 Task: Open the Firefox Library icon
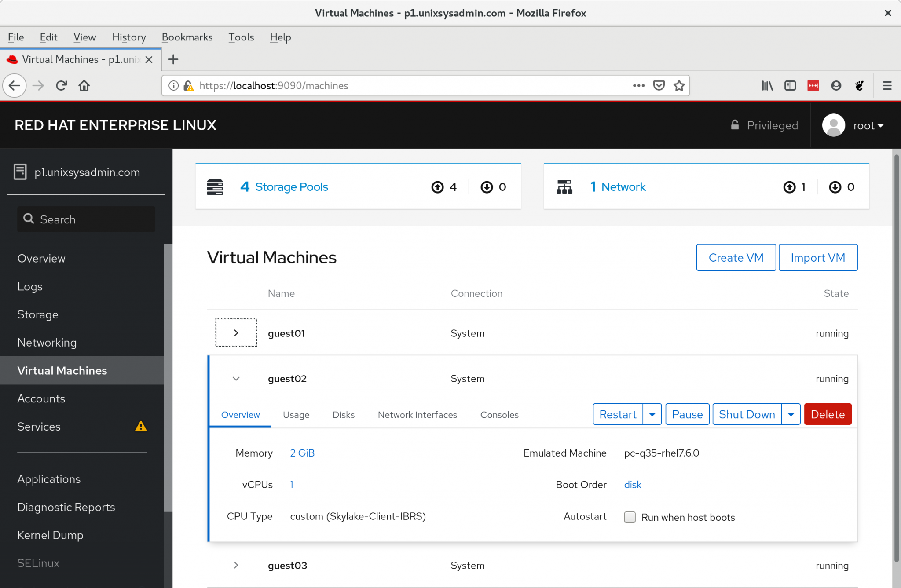pos(767,85)
